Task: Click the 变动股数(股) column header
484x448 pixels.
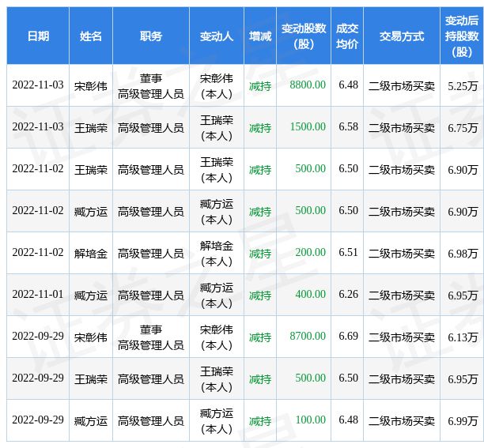Action: pyautogui.click(x=304, y=36)
